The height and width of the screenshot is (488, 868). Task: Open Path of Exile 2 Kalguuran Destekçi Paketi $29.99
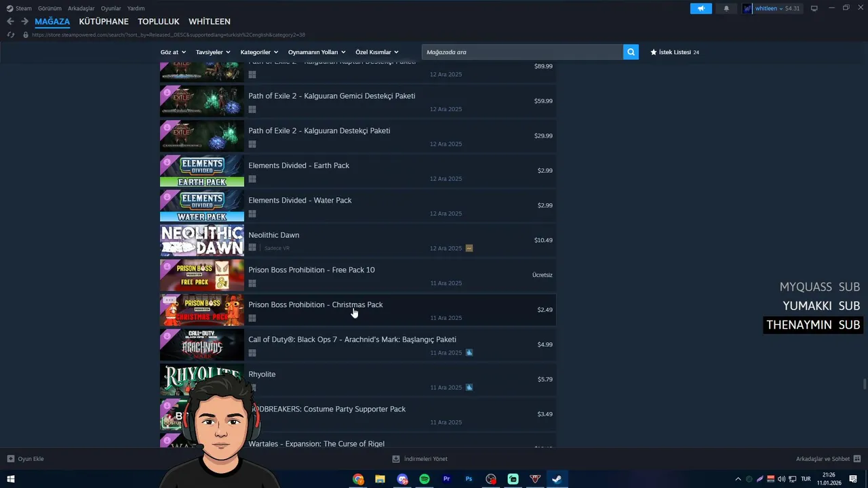(358, 136)
